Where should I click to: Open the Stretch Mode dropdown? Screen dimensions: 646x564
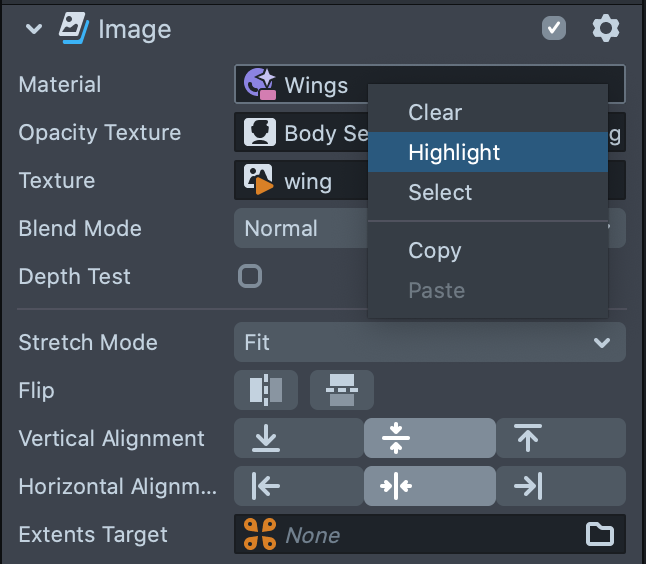pos(430,342)
